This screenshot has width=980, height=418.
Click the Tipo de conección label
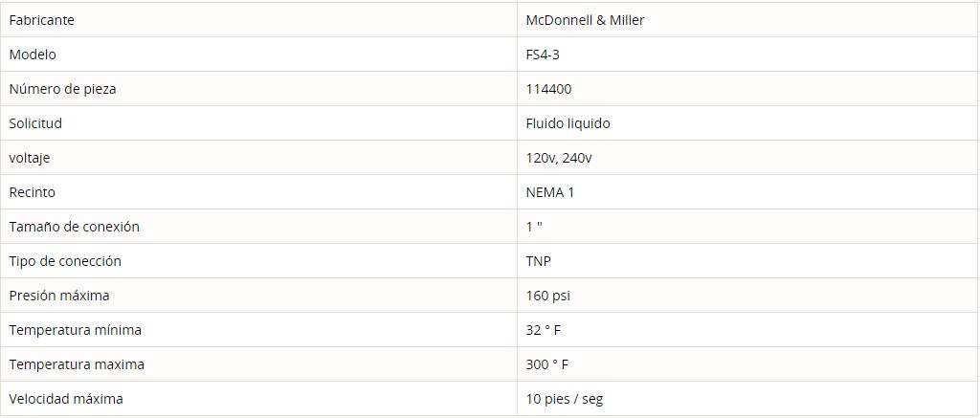(x=65, y=261)
